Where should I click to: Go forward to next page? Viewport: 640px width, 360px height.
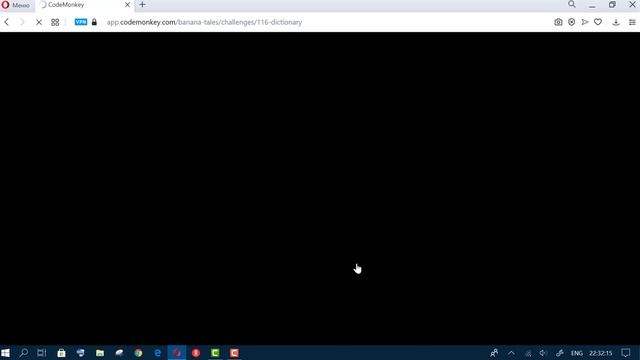pyautogui.click(x=22, y=22)
